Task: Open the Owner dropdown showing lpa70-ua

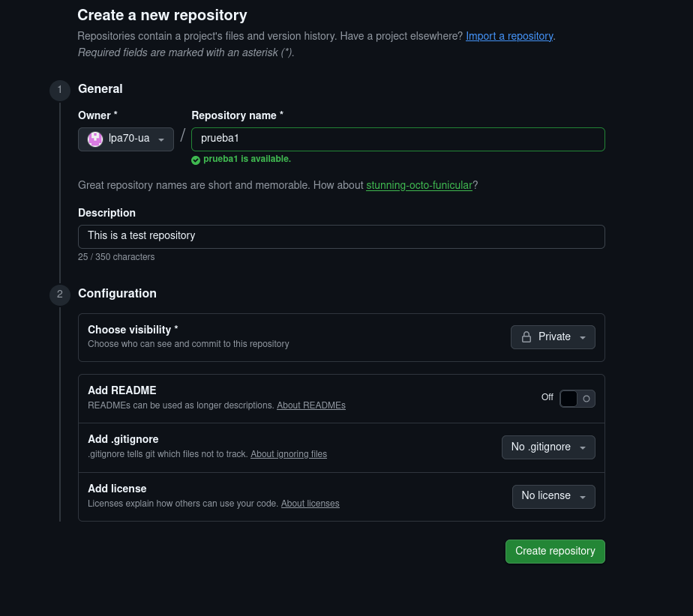Action: pyautogui.click(x=125, y=139)
